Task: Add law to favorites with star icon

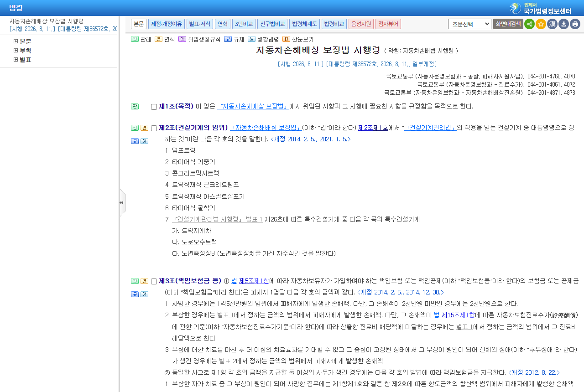Action: pyautogui.click(x=541, y=24)
